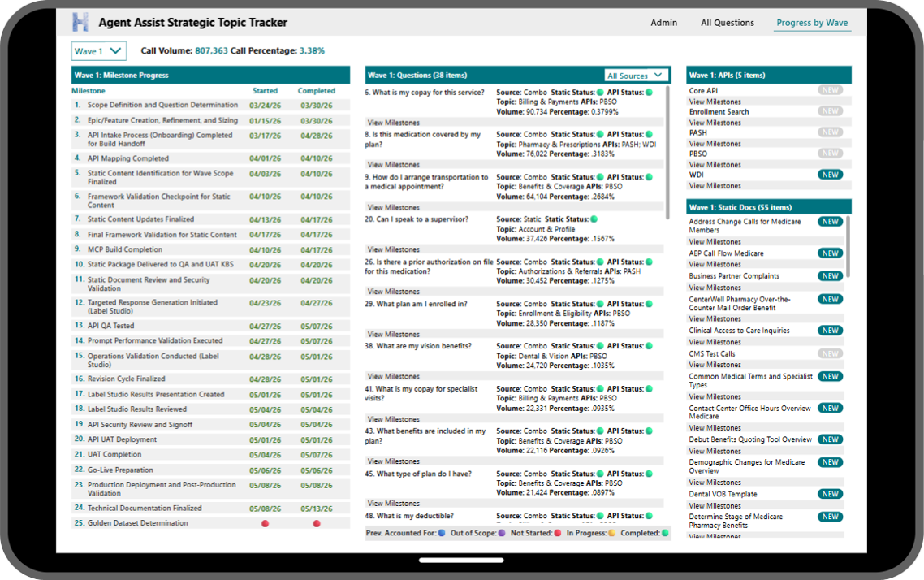Switch to All Questions tab
924x580 pixels.
click(x=728, y=23)
